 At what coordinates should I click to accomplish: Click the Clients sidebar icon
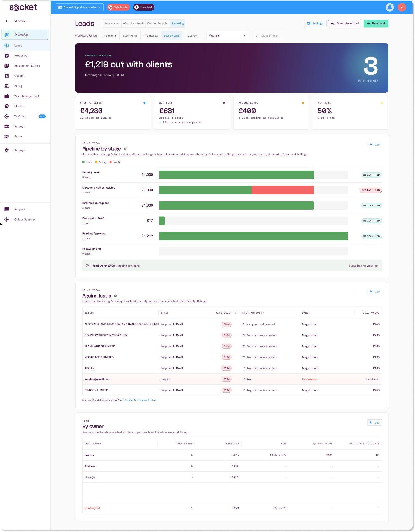coord(7,76)
